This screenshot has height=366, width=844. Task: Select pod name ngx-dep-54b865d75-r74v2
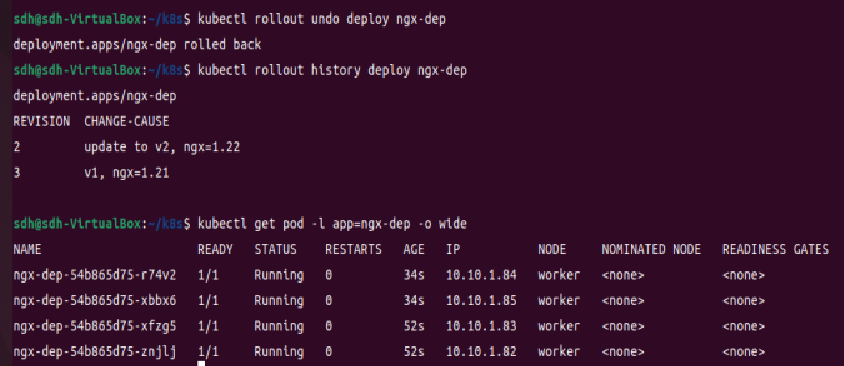[95, 276]
